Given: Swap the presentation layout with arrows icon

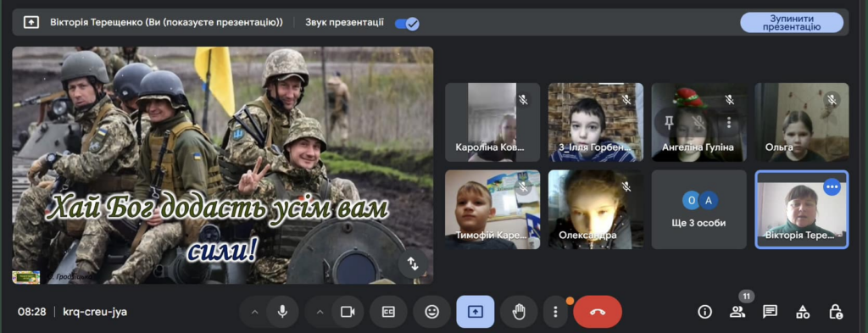Looking at the screenshot, I should click(x=413, y=264).
